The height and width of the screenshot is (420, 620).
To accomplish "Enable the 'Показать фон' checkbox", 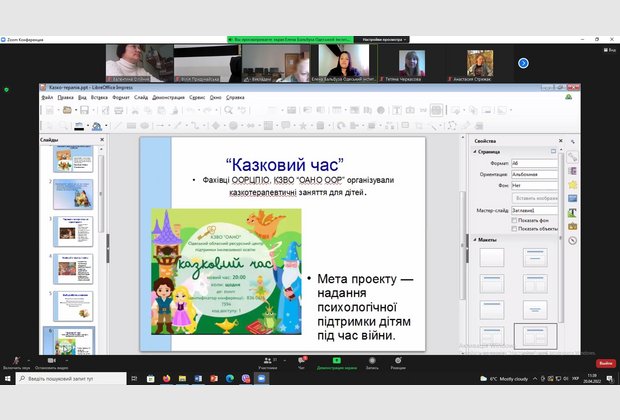I will coord(515,220).
